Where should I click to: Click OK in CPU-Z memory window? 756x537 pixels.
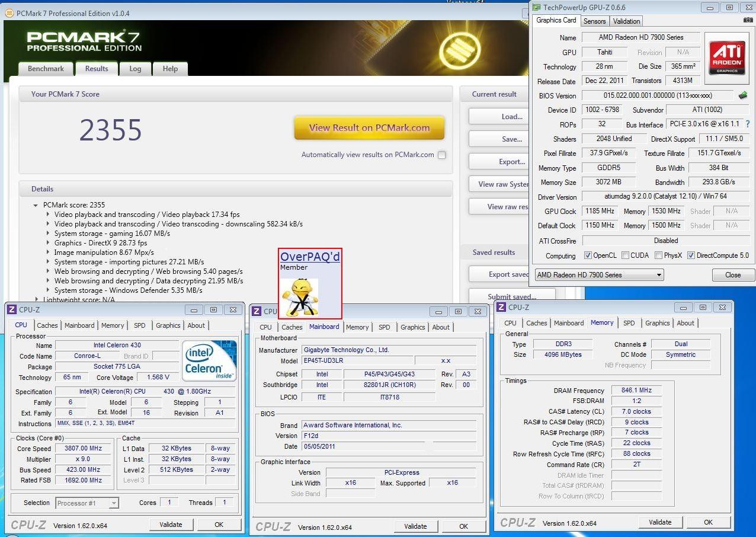pos(708,522)
